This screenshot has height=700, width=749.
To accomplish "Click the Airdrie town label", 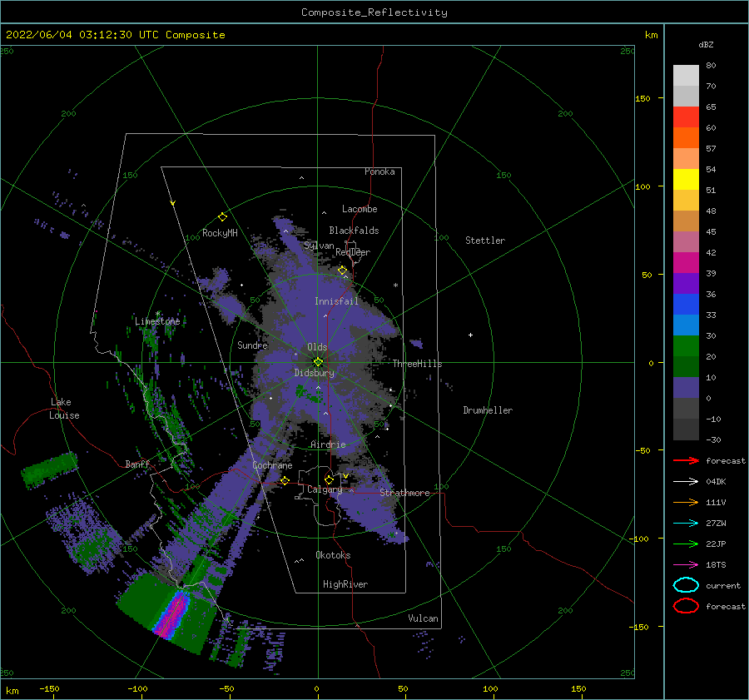I will pyautogui.click(x=328, y=444).
